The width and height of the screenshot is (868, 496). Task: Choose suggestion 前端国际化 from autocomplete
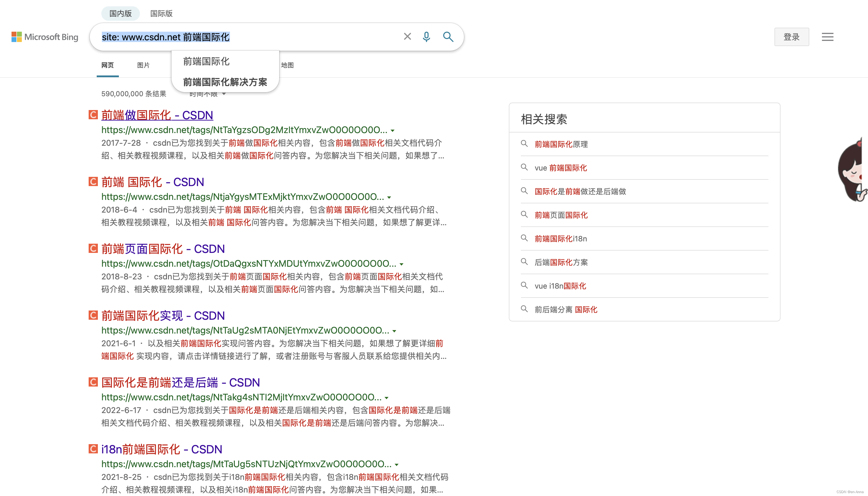coord(206,61)
